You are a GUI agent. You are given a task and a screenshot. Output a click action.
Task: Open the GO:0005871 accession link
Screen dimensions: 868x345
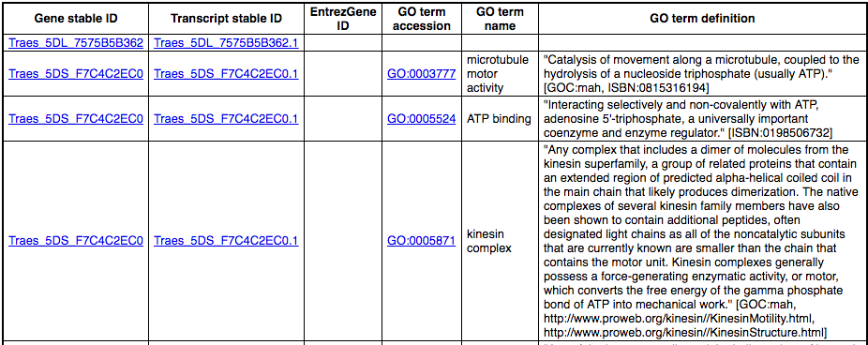click(x=421, y=240)
